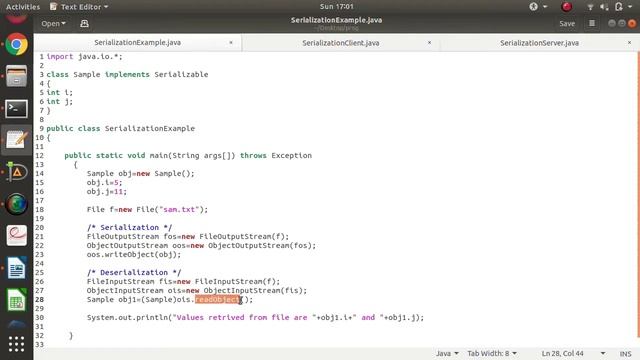The width and height of the screenshot is (640, 360).
Task: Open Google Chrome from the dock
Action: tap(16, 44)
